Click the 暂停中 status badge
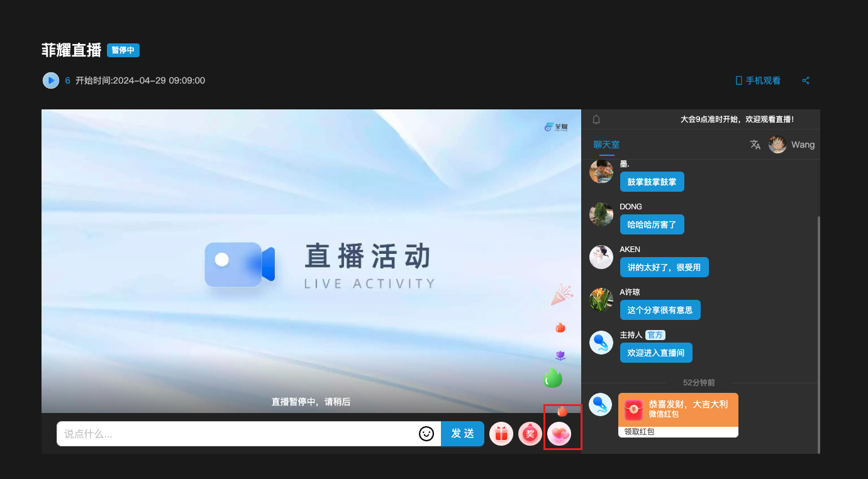 coord(123,50)
